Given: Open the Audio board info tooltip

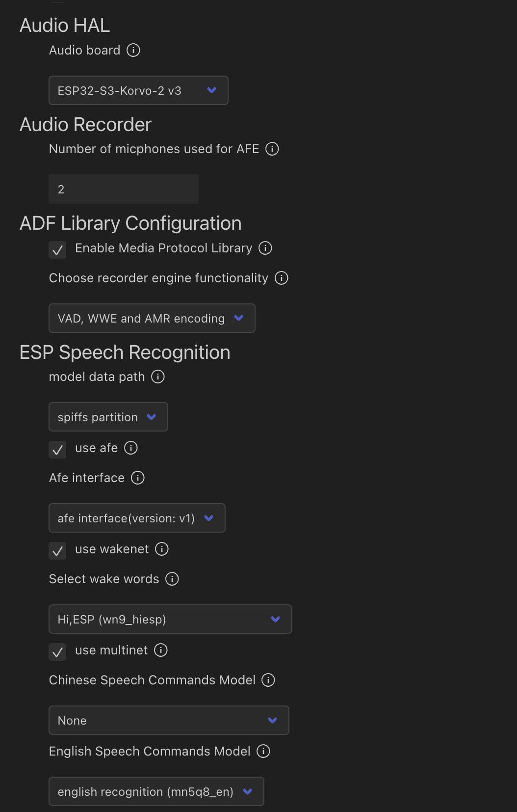Looking at the screenshot, I should pyautogui.click(x=134, y=50).
